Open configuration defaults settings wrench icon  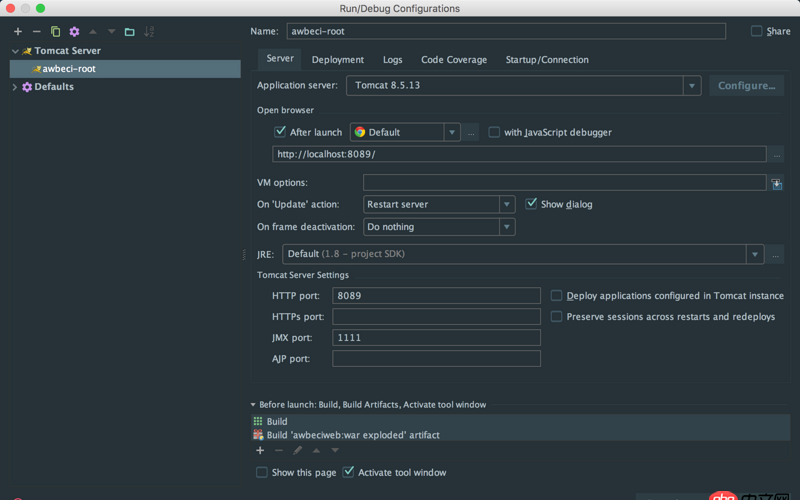(74, 32)
